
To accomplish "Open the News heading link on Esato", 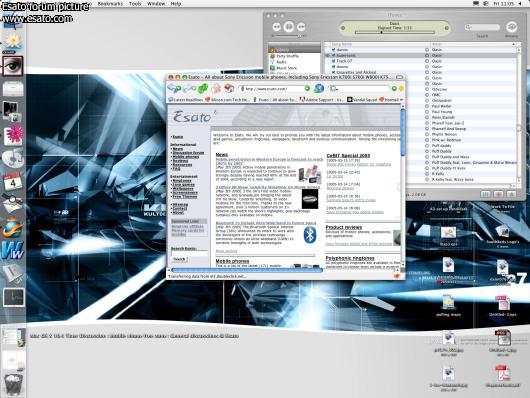I will point(222,155).
